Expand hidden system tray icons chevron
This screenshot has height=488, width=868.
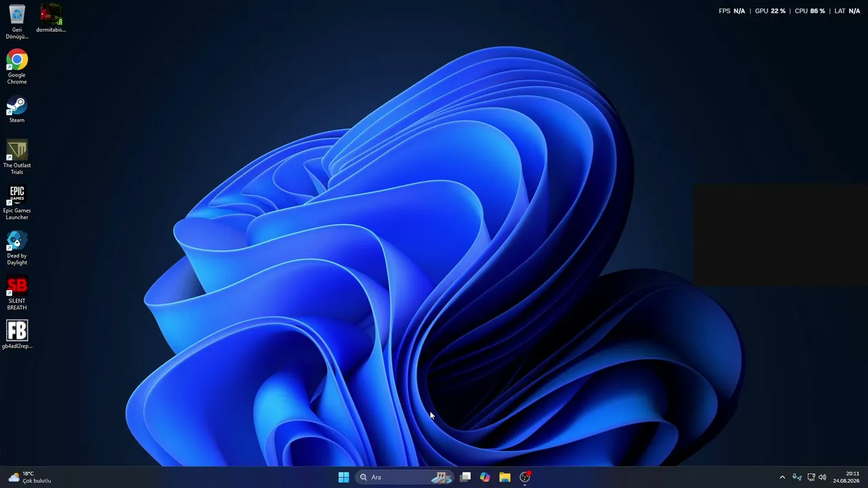click(782, 477)
